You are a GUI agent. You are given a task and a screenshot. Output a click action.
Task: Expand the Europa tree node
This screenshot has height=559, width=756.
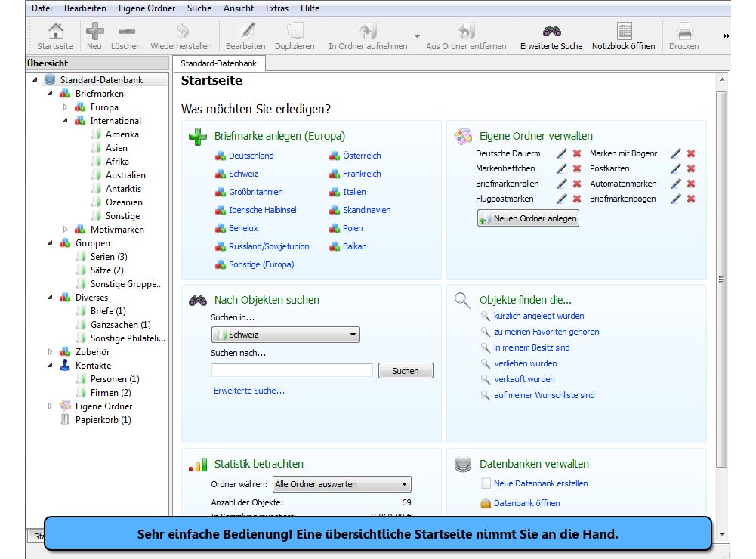click(x=65, y=107)
